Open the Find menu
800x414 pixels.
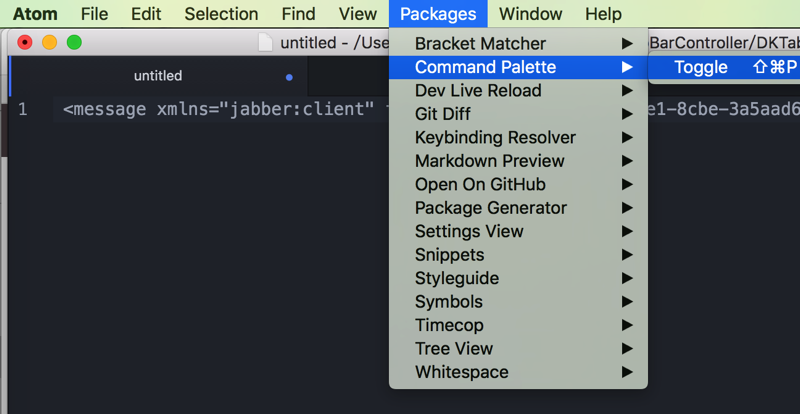tap(298, 14)
